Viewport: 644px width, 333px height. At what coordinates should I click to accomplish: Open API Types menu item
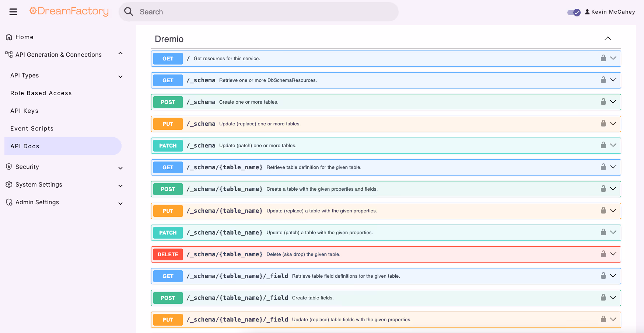click(25, 75)
